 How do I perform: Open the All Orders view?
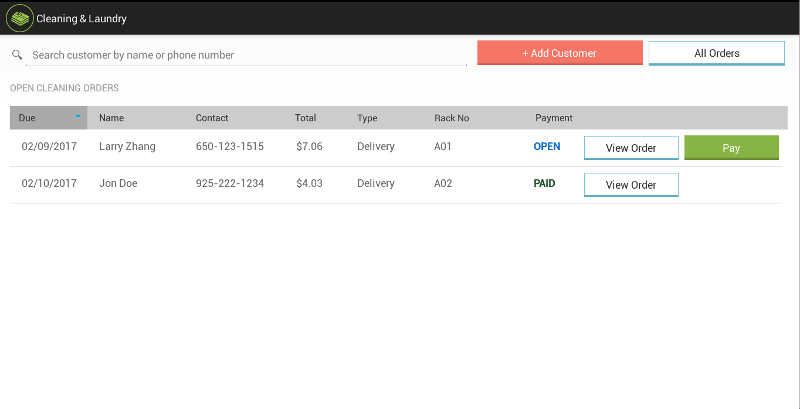tap(716, 53)
